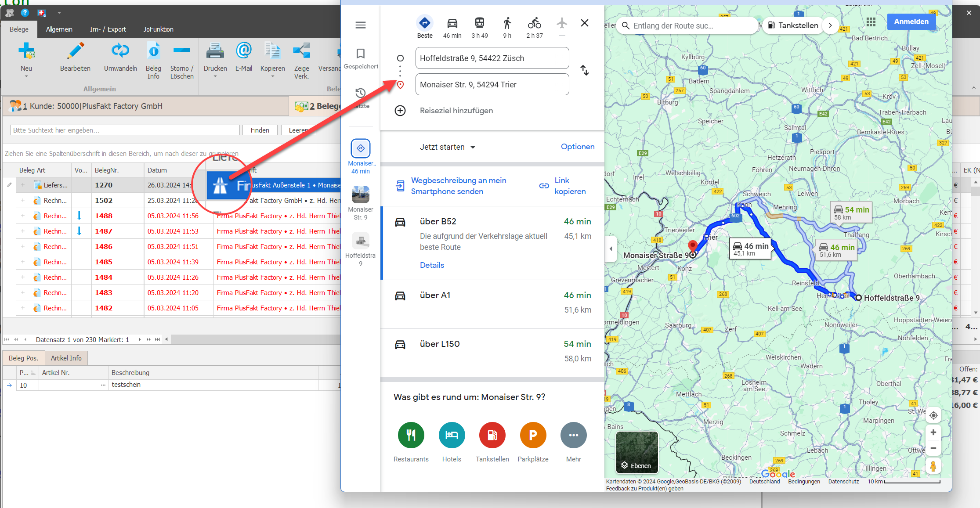The width and height of the screenshot is (980, 508).
Task: Click the Bearbeiten pencil icon
Action: click(76, 51)
